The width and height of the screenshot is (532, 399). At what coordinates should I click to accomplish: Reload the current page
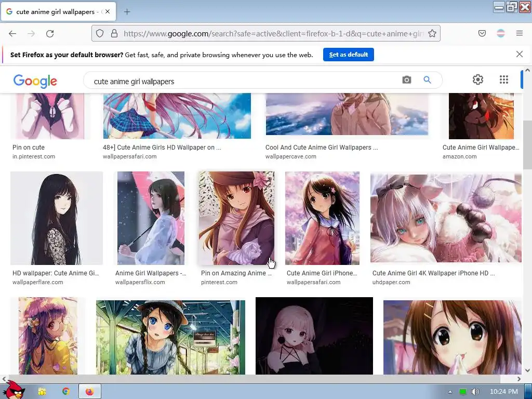(x=50, y=34)
